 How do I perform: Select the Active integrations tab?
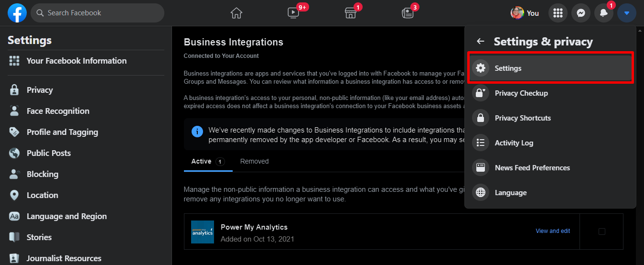[x=202, y=162]
